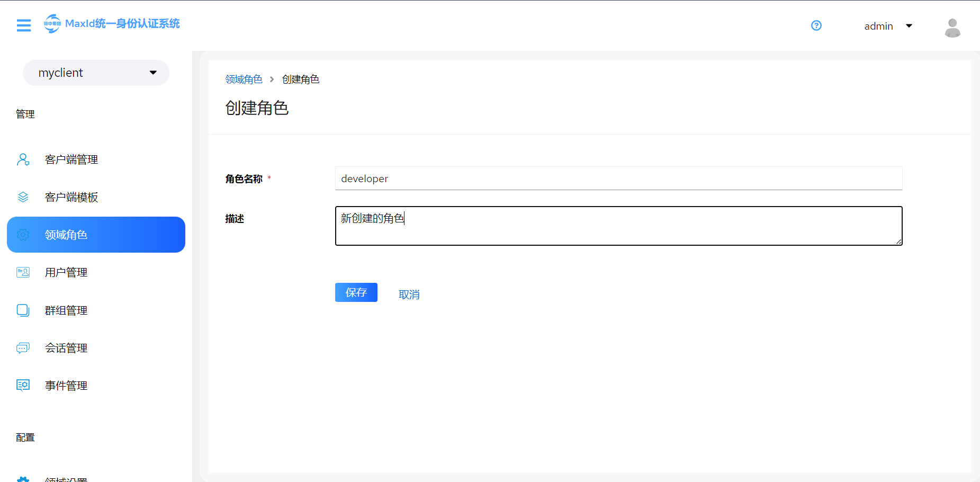
Task: Click the MaxId logo icon
Action: [x=52, y=23]
